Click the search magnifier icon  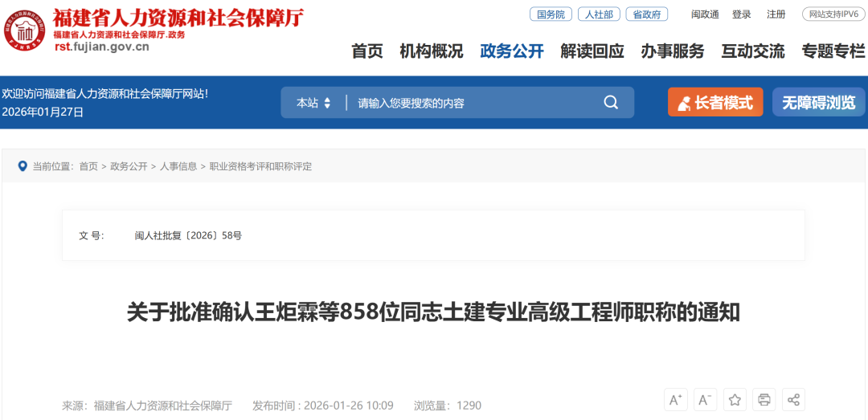coord(611,103)
